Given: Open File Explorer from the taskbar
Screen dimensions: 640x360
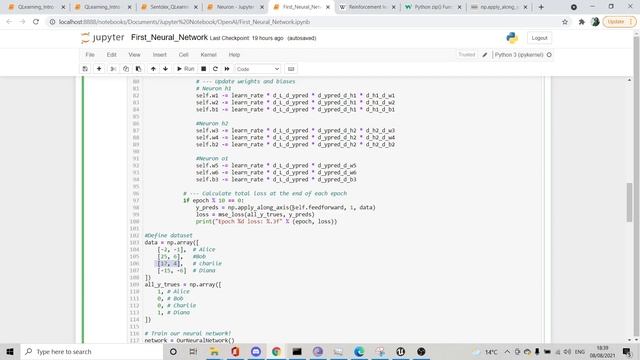Looking at the screenshot, I should [214, 351].
